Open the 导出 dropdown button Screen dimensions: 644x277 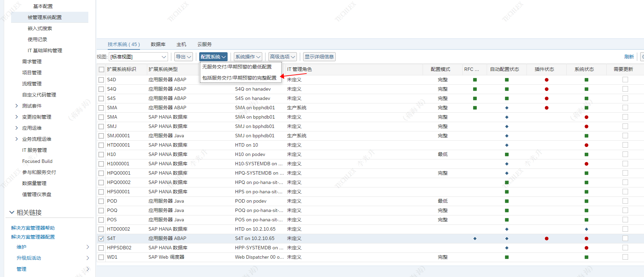[x=184, y=57]
